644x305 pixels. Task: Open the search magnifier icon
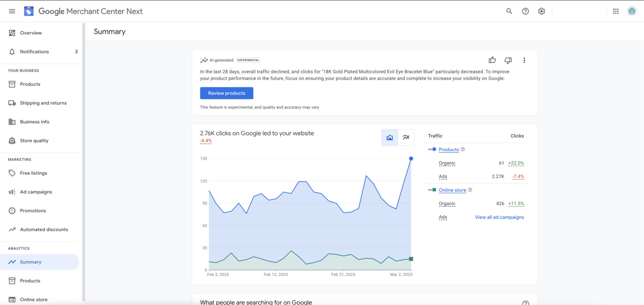tap(509, 11)
